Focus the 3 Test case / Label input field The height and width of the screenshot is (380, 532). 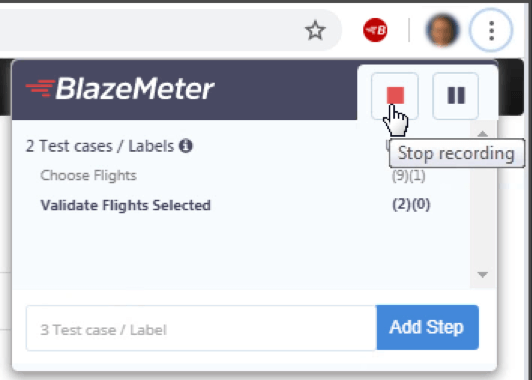(x=201, y=328)
